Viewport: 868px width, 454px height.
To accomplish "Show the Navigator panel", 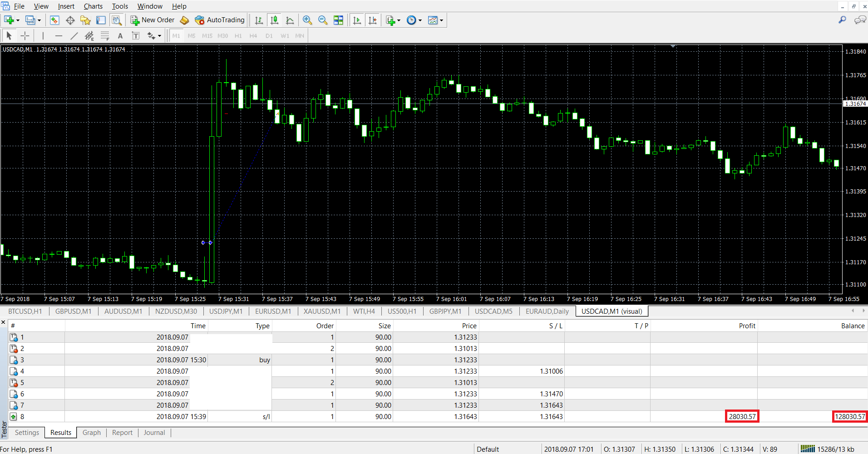I will (x=85, y=20).
